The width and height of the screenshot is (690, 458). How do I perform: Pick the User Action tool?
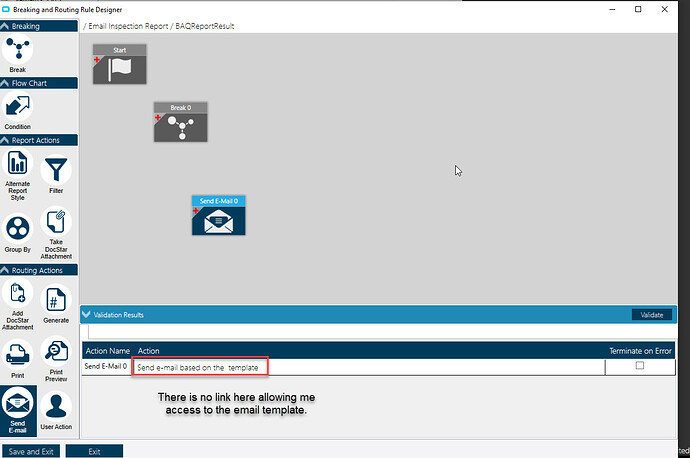[56, 407]
